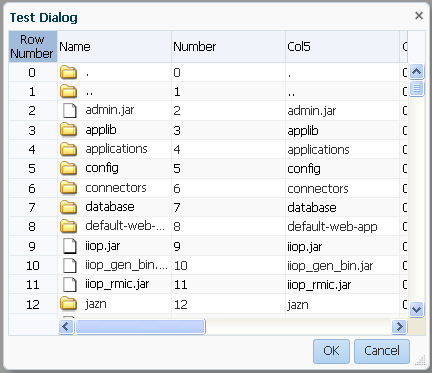Click vertical scrollbar up arrow
The height and width of the screenshot is (373, 432).
[417, 71]
